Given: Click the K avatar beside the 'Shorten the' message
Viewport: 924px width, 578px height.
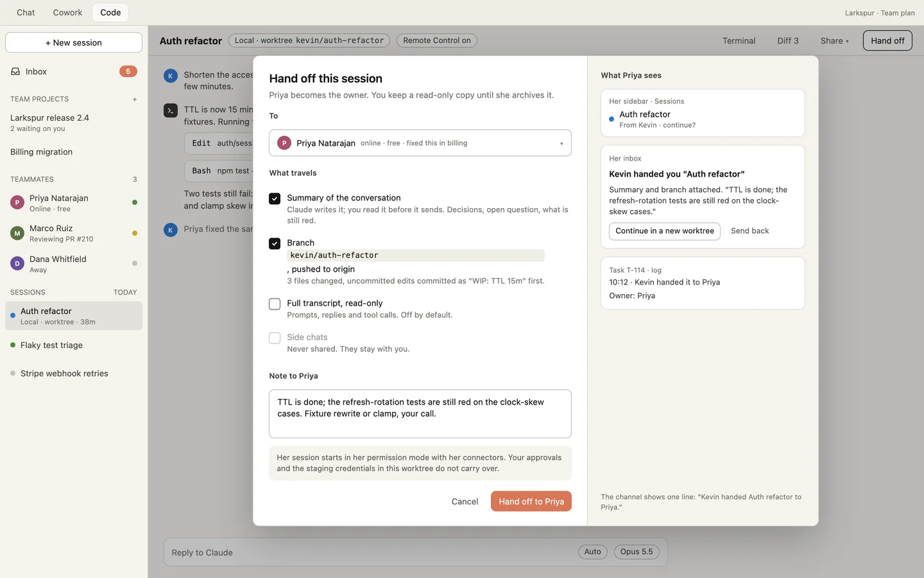Looking at the screenshot, I should pos(171,76).
